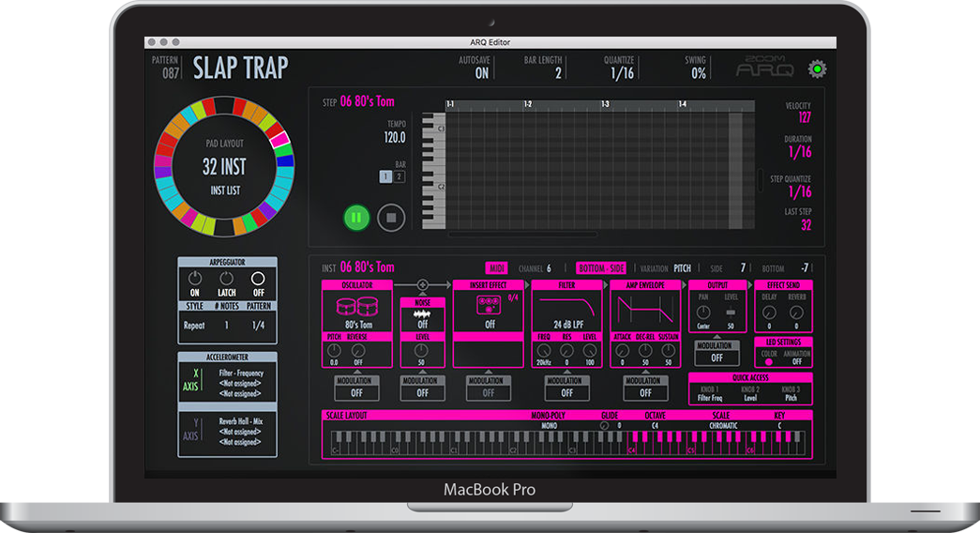Click the Amp Envelope shape graphic
The width and height of the screenshot is (980, 533).
[645, 309]
